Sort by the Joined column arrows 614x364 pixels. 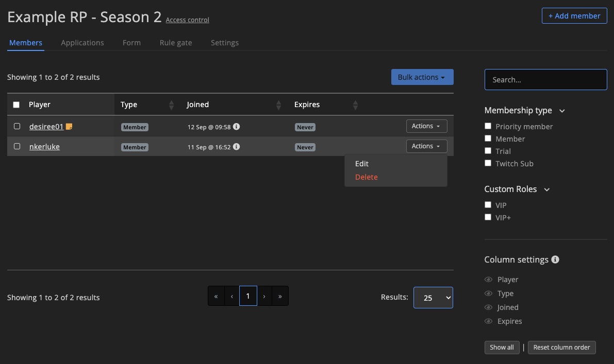278,105
